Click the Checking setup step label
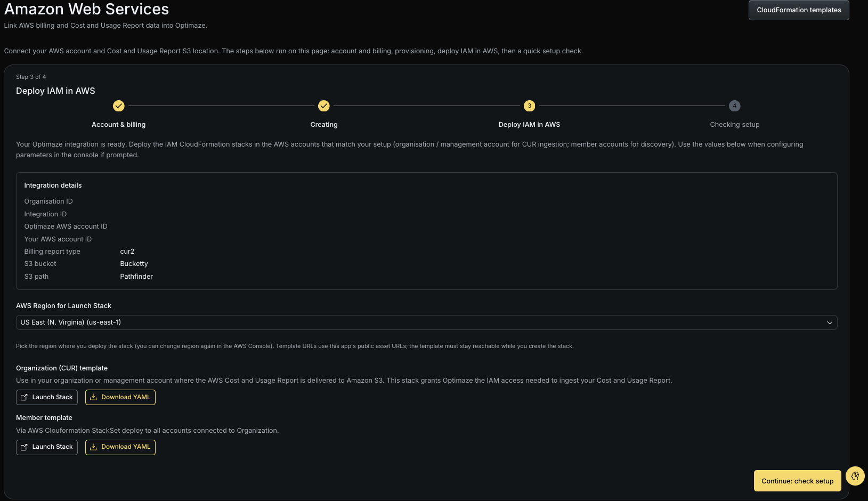Screen dimensions: 868x501 pyautogui.click(x=734, y=125)
